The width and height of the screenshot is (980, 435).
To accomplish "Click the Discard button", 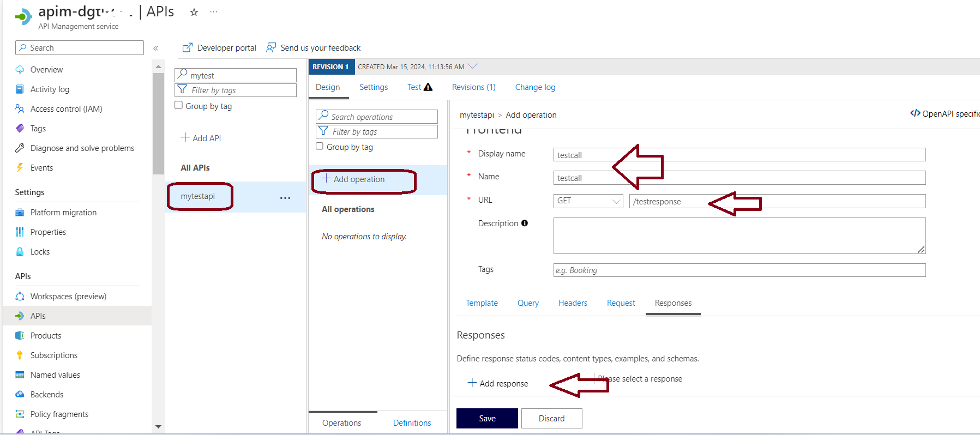I will click(x=551, y=418).
